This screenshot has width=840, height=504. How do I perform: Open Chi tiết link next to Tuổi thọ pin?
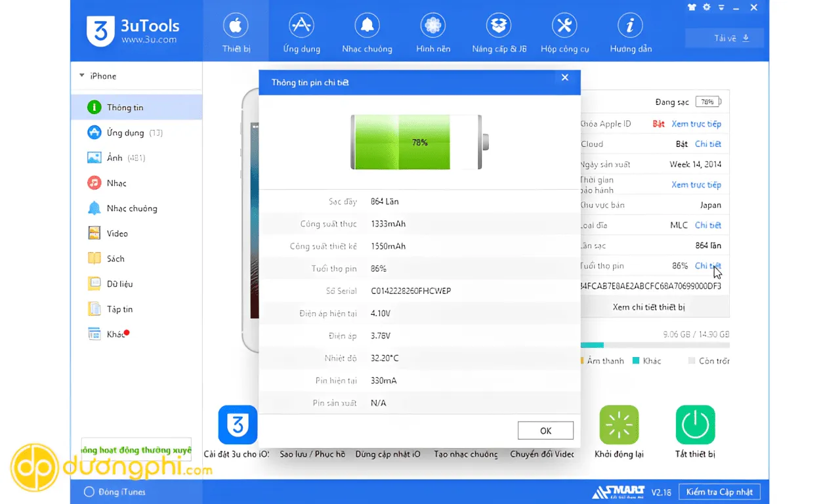707,266
